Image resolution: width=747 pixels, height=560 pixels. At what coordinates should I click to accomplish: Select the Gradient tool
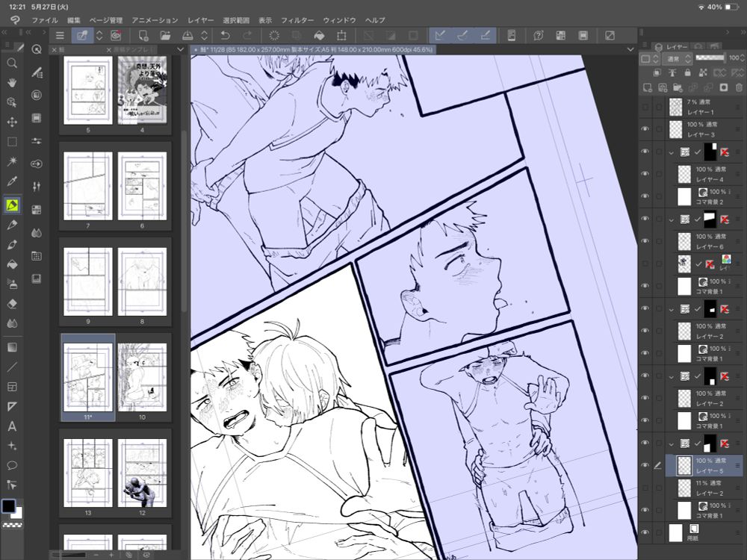point(12,347)
